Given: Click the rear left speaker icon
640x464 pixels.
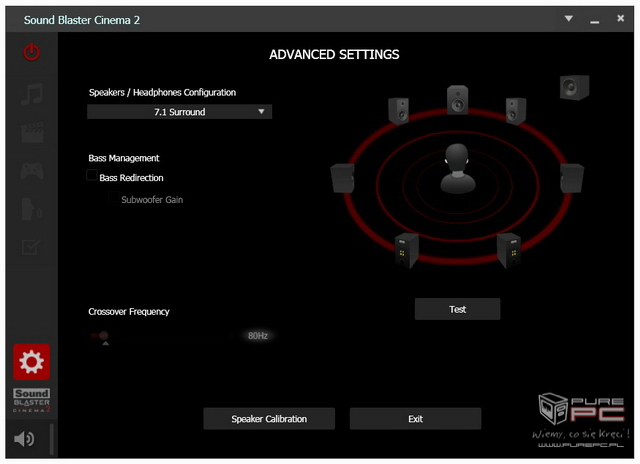Looking at the screenshot, I should coord(407,251).
